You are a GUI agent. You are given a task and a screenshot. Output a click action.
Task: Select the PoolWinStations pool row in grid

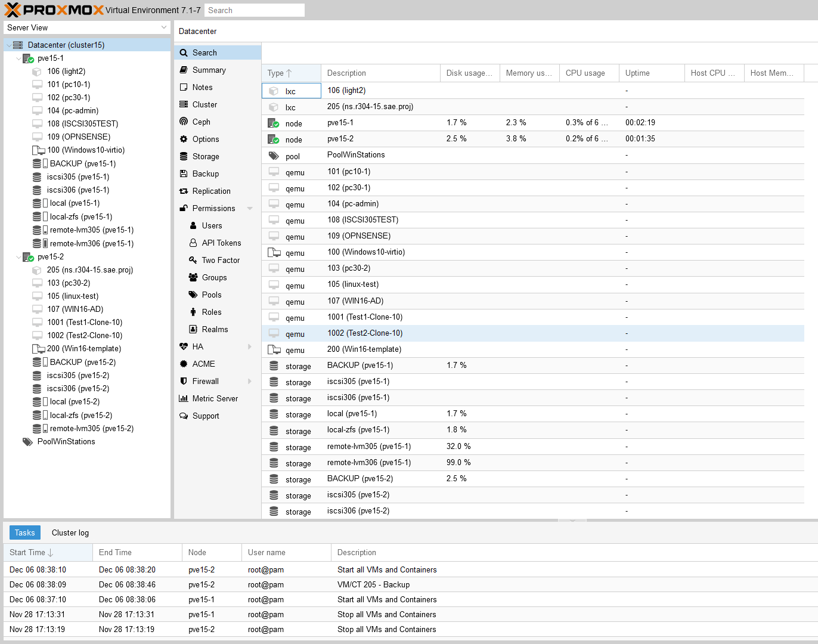click(532, 155)
